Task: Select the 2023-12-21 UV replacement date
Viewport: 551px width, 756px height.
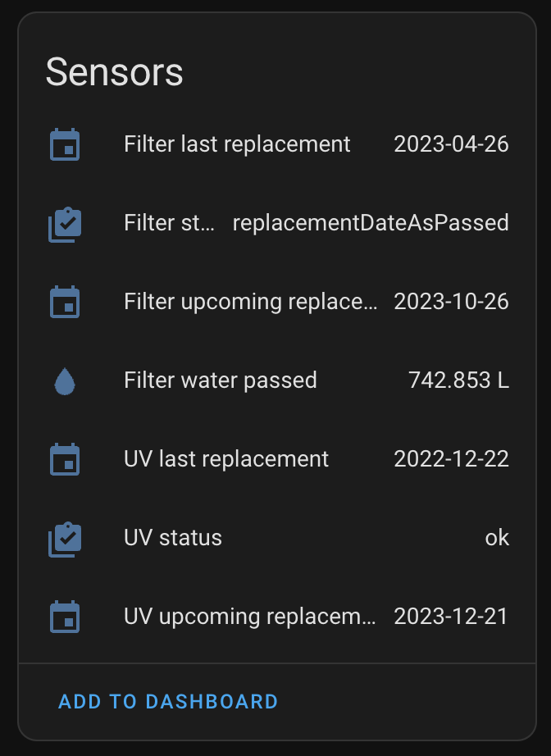Action: point(452,616)
